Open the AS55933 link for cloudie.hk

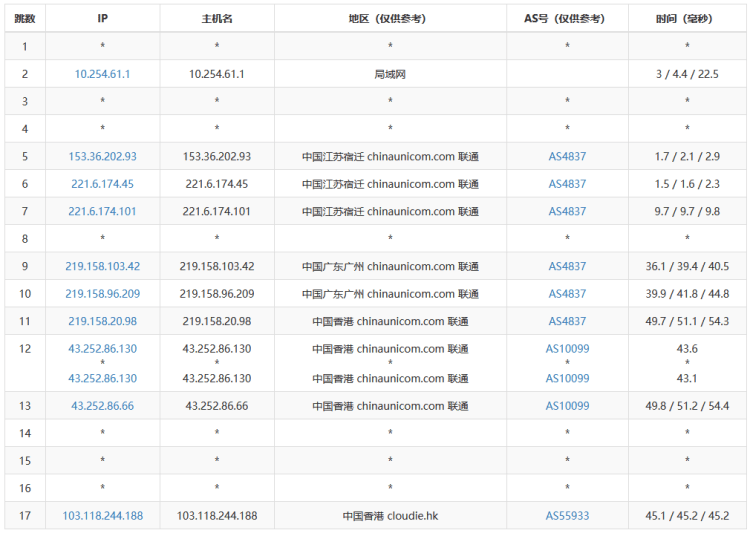click(567, 516)
